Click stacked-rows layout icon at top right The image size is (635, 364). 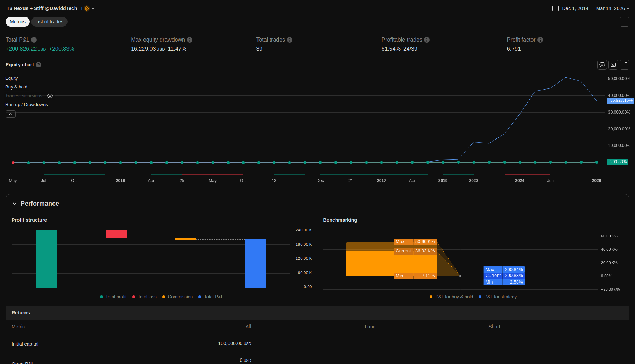click(624, 22)
